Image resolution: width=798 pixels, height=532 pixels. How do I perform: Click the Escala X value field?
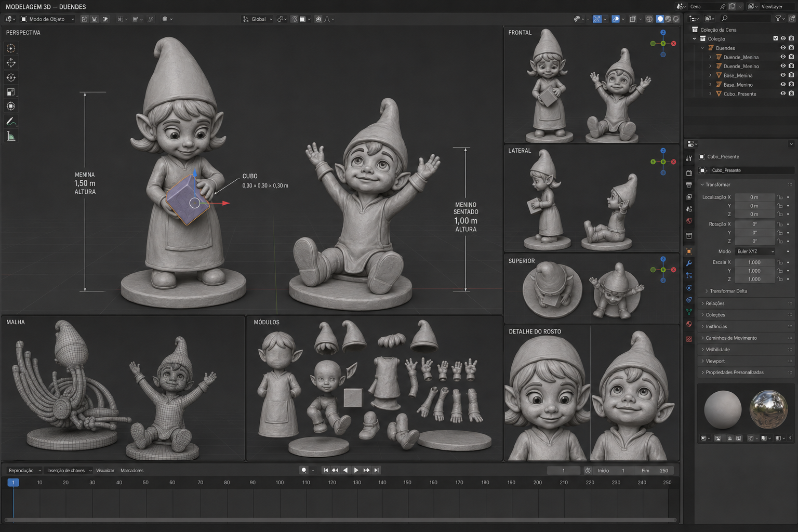(754, 262)
